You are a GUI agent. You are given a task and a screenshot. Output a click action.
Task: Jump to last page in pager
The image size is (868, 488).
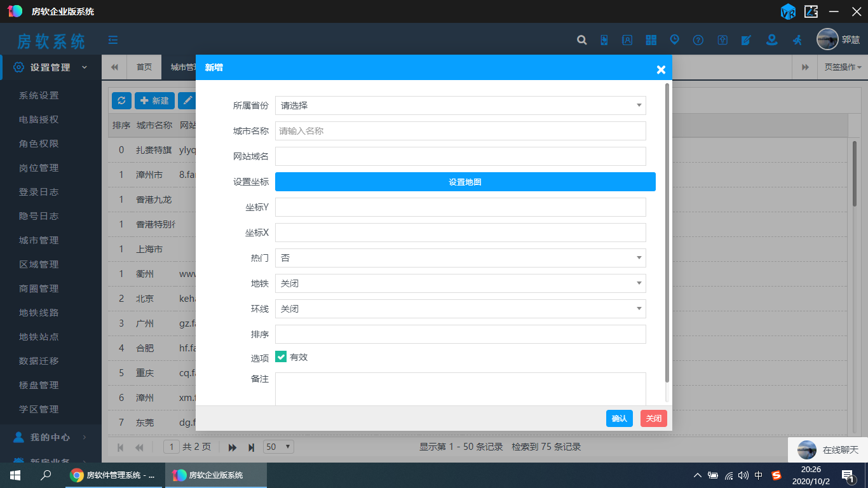click(252, 447)
